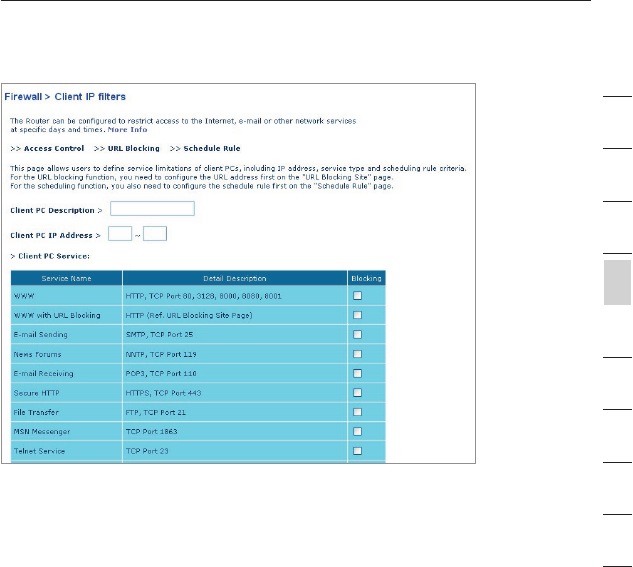This screenshot has height=567, width=633.
Task: Select the E-mail Sending service name
Action: click(x=40, y=335)
